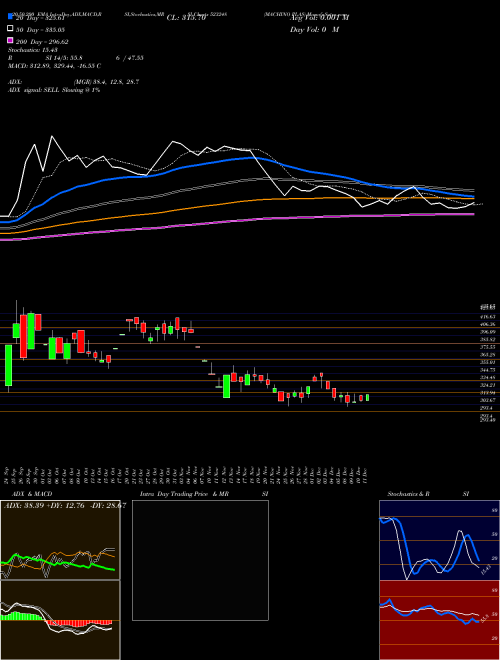The image size is (500, 660).
Task: Click the magenta 200 Day EMA legend swatch
Action: (10, 41)
